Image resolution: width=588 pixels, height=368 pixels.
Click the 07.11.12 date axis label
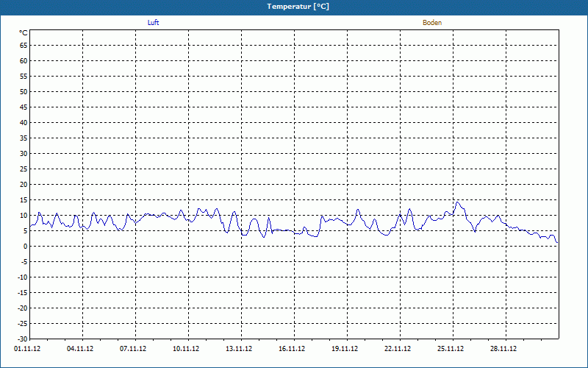[133, 349]
